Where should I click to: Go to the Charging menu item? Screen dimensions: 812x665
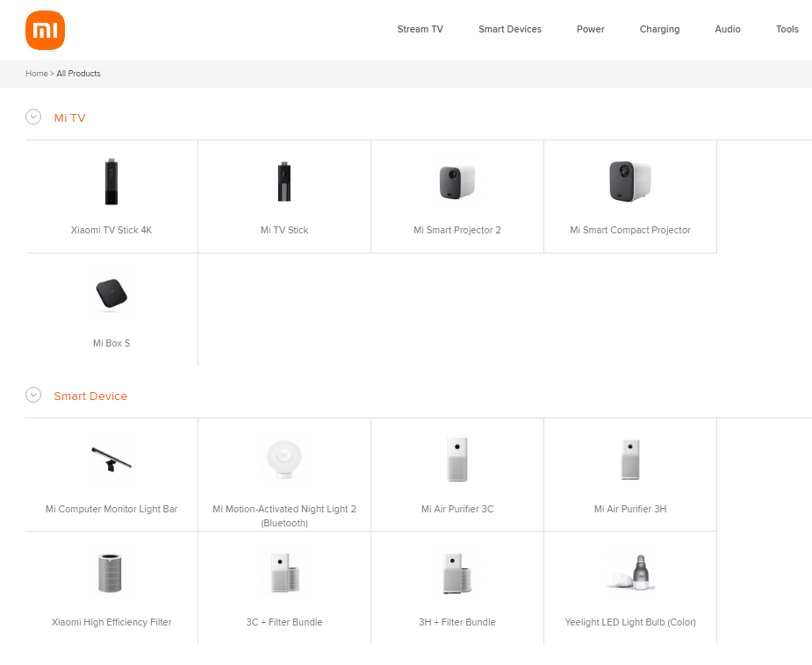pyautogui.click(x=659, y=30)
